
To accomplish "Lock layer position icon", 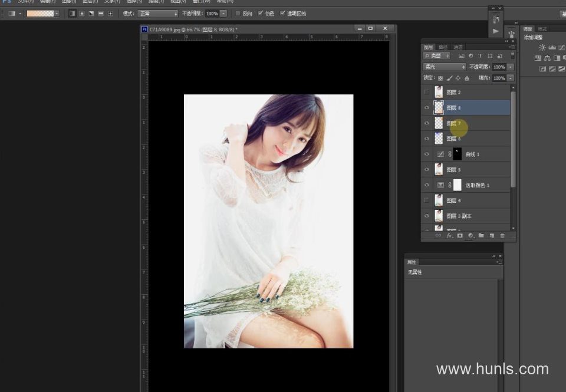I will point(458,78).
